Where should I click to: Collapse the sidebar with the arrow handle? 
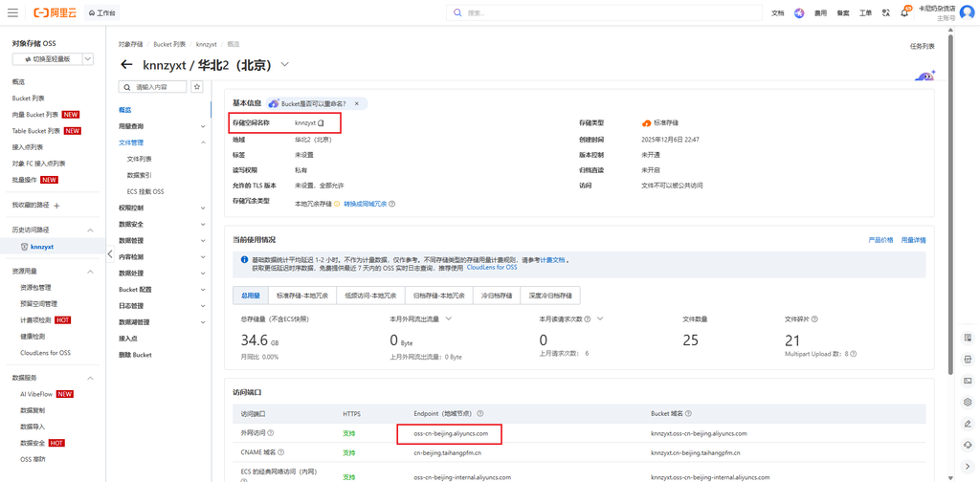coord(111,253)
